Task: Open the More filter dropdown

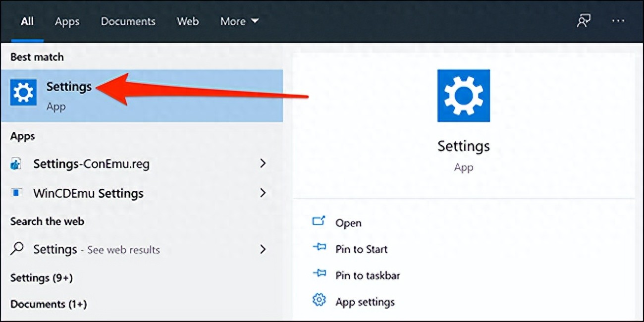Action: click(x=239, y=21)
